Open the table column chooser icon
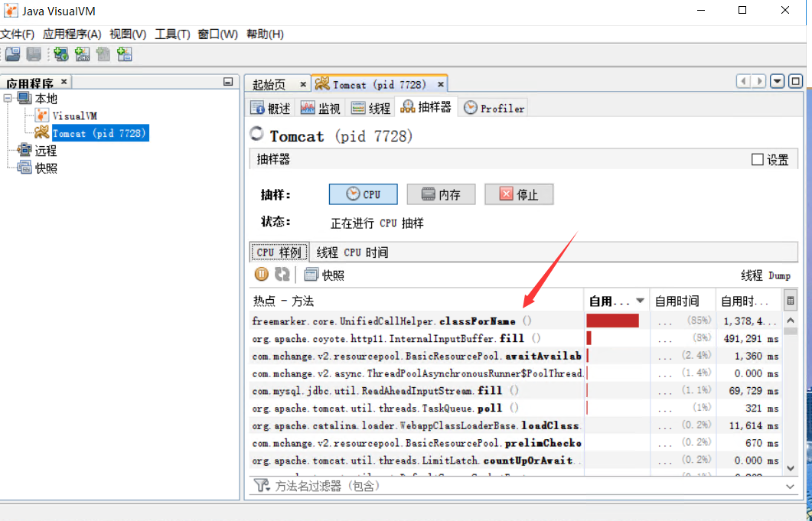Screen dimensions: 812x521 (791, 301)
